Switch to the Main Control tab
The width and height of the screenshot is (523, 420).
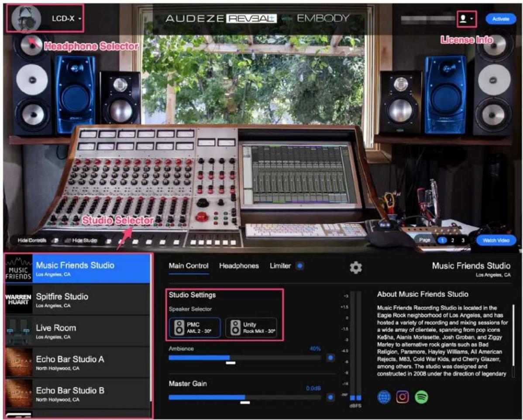pyautogui.click(x=189, y=266)
